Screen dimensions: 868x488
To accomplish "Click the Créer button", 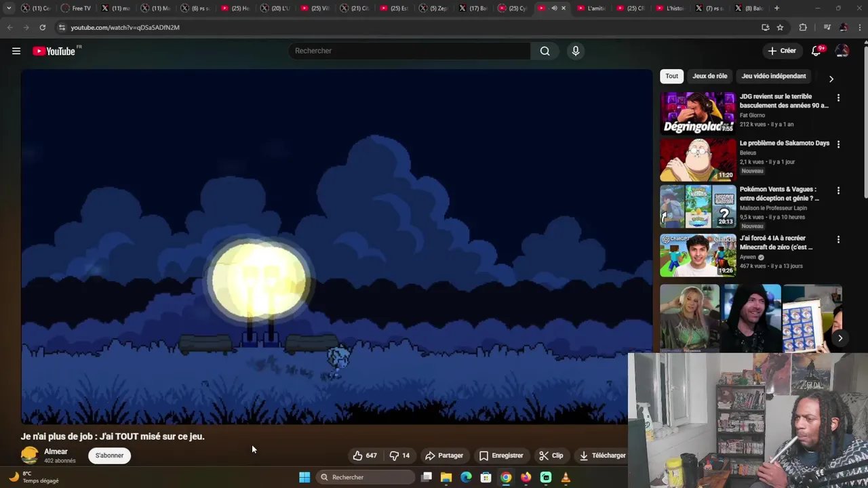I will pos(781,51).
